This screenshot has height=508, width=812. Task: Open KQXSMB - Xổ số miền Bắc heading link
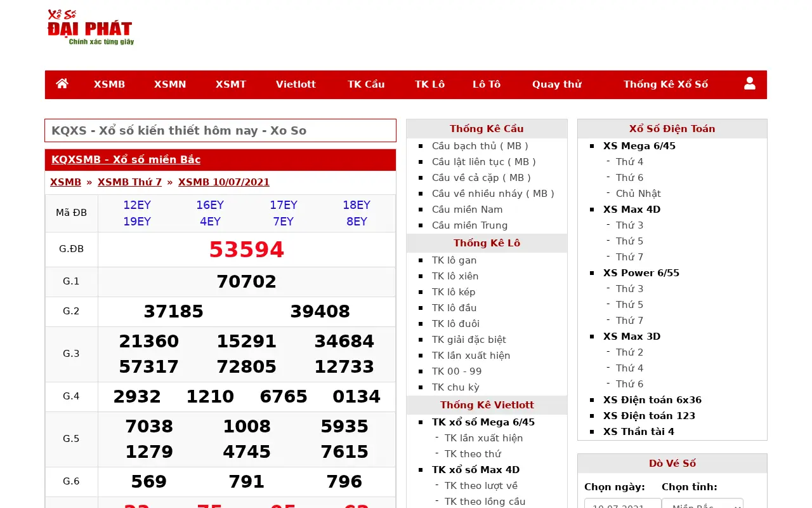pos(126,159)
